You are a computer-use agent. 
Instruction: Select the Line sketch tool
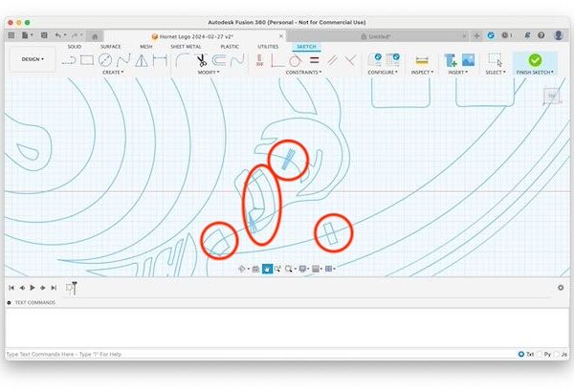69,60
